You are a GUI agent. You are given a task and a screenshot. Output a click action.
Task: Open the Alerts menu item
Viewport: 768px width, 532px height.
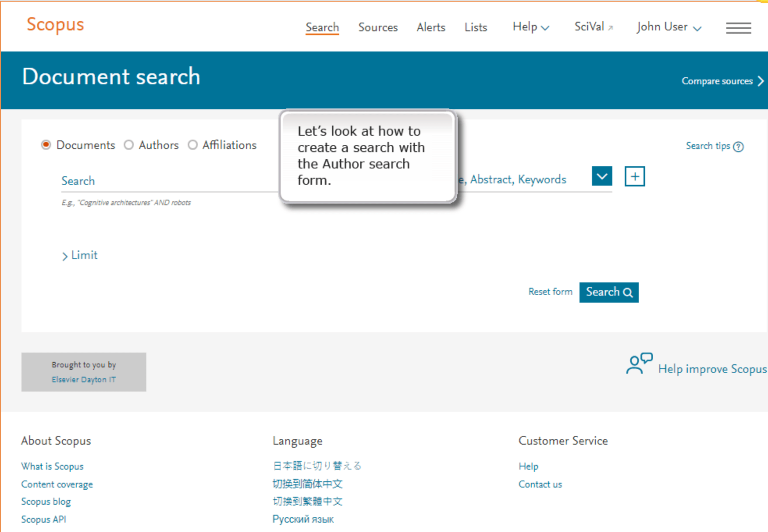430,27
